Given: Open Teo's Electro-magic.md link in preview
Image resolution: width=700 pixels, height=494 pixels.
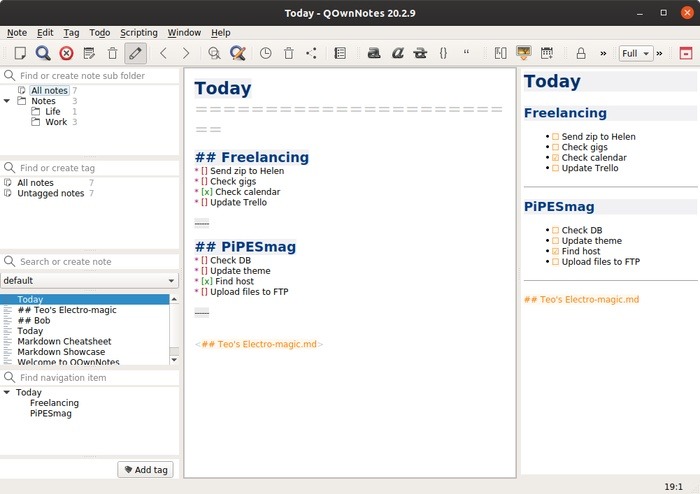Looking at the screenshot, I should click(581, 299).
